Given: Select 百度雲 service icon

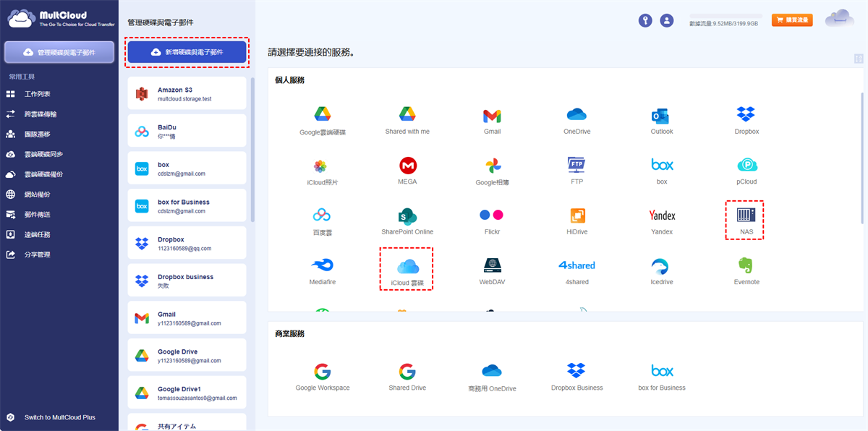Looking at the screenshot, I should [323, 215].
